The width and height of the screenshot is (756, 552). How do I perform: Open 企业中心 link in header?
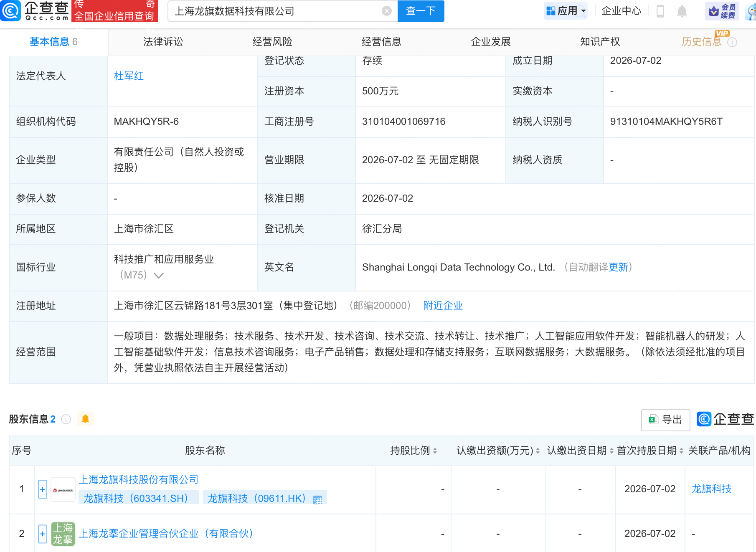pyautogui.click(x=621, y=11)
